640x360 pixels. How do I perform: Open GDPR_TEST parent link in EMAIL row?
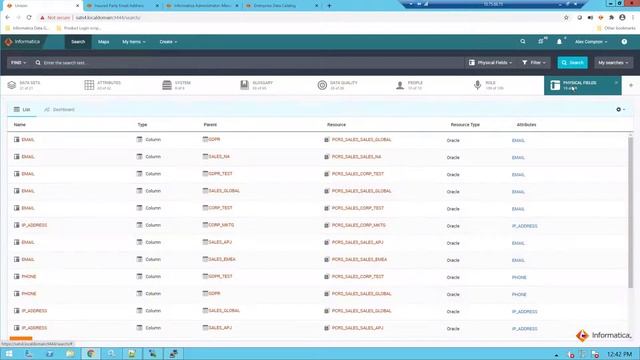click(220, 174)
